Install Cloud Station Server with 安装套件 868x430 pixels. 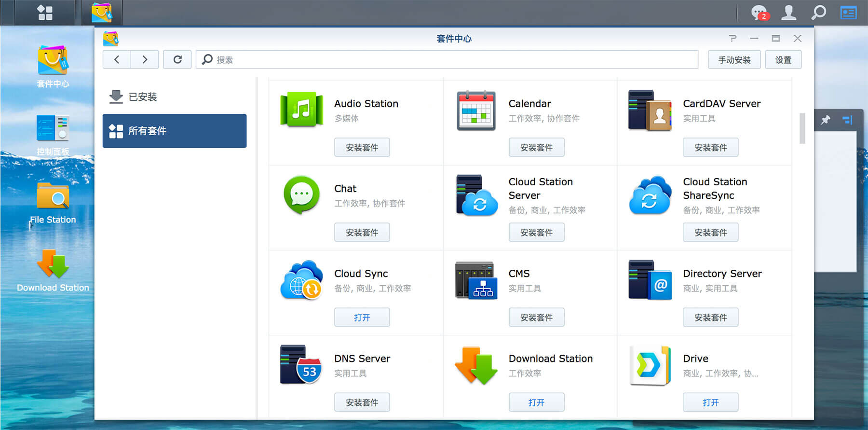[536, 232]
